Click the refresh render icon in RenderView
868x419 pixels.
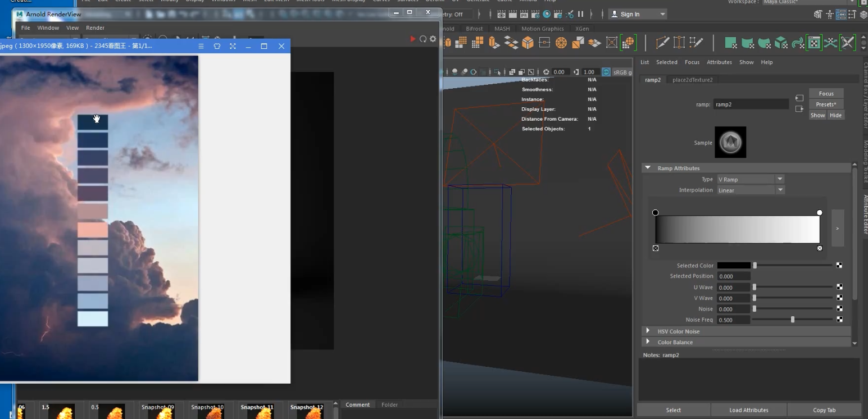tap(423, 39)
